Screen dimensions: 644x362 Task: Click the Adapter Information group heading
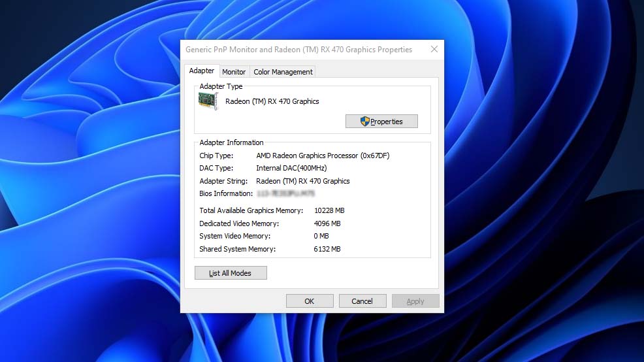[231, 142]
